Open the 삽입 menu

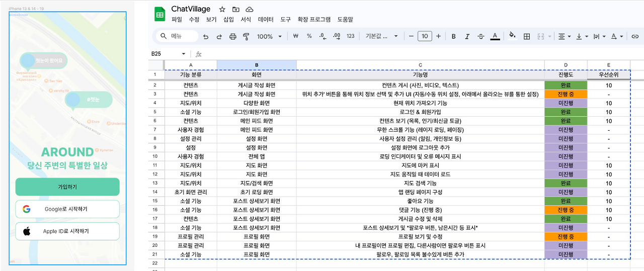(x=228, y=20)
